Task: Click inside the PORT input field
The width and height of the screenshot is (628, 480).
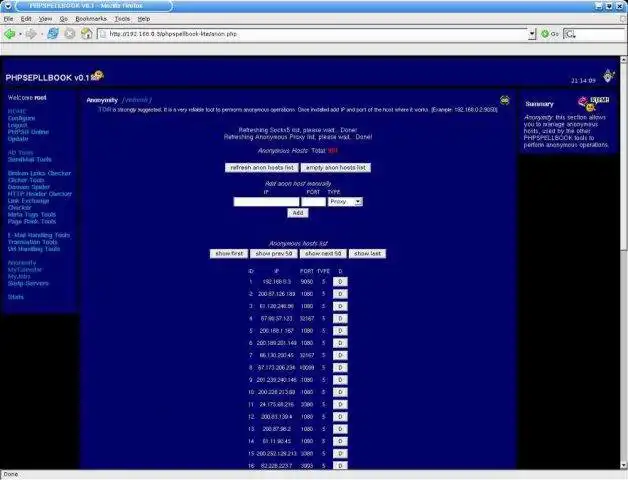Action: click(313, 202)
